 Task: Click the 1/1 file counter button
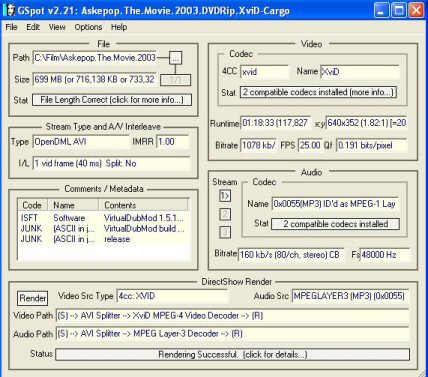(175, 80)
